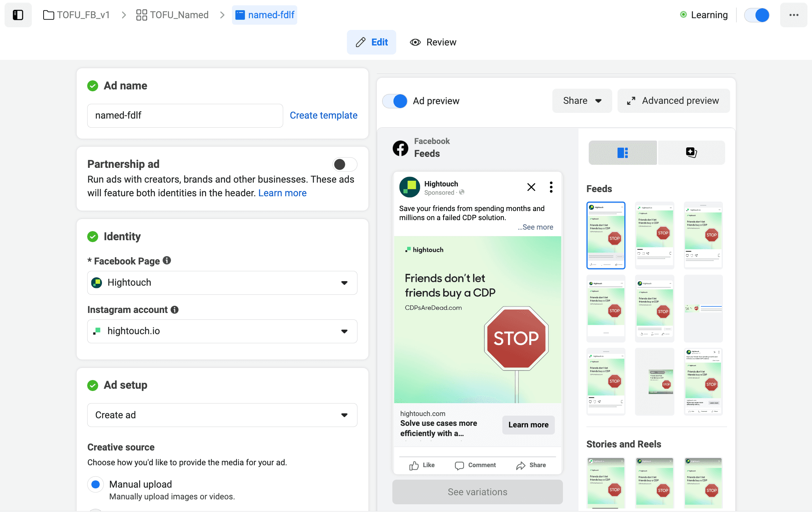812x513 pixels.
Task: Expand the Instagram account hightouch.io dropdown
Action: (222, 331)
